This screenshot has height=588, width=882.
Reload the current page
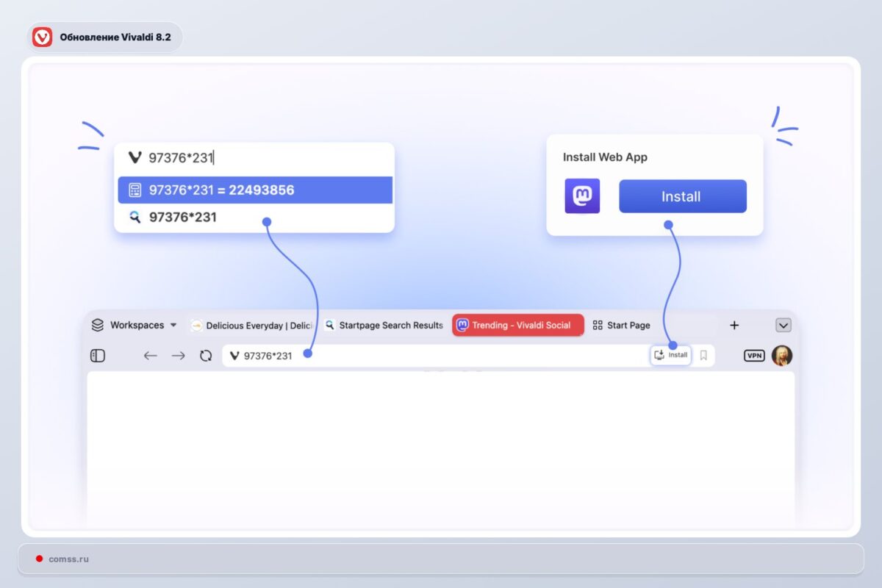tap(206, 356)
